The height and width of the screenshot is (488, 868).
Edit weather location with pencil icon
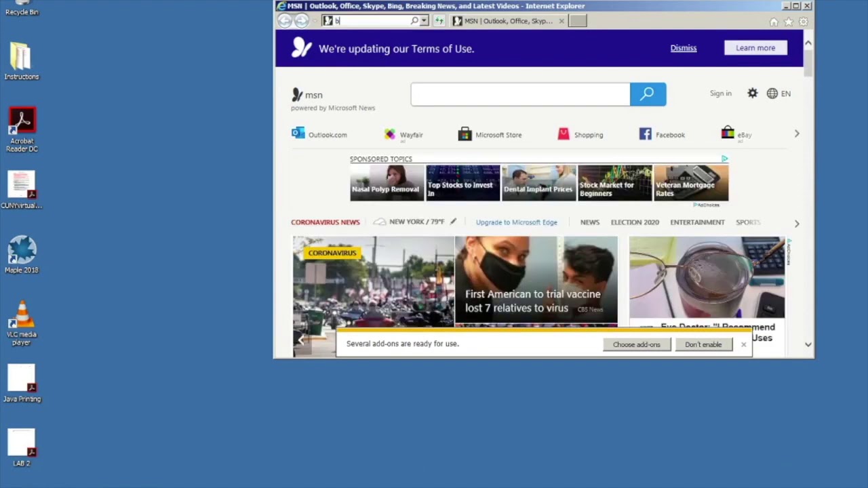453,222
